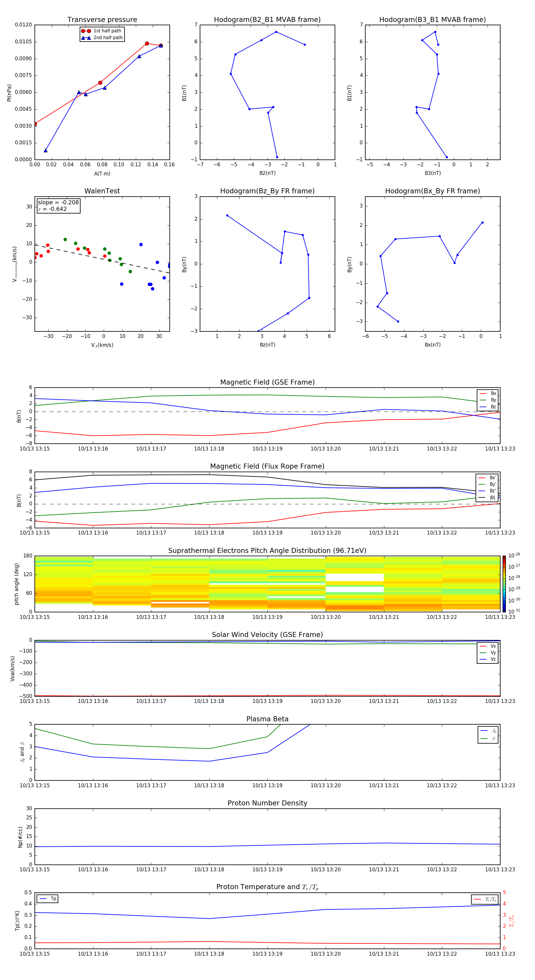This screenshot has width=535, height=980.
Task: Select the '1st half path' legend entry
Action: (x=102, y=31)
